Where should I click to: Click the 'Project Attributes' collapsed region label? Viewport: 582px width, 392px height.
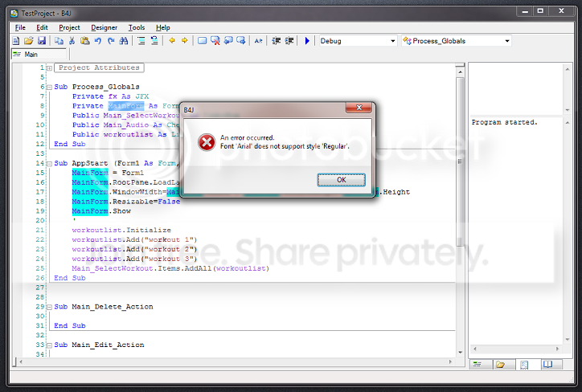pos(99,67)
